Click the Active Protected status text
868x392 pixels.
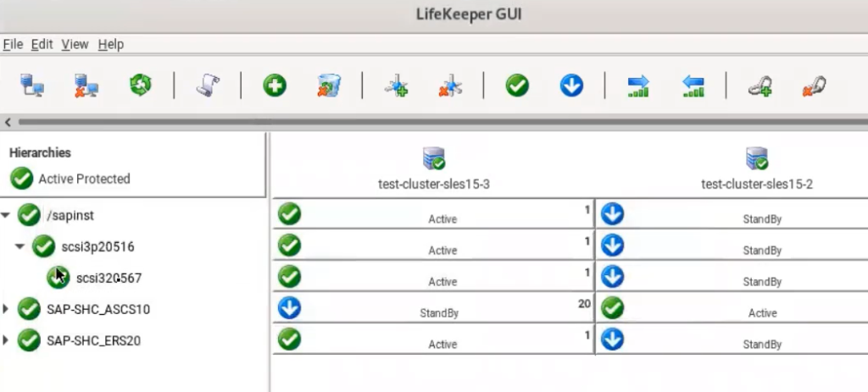click(x=84, y=179)
